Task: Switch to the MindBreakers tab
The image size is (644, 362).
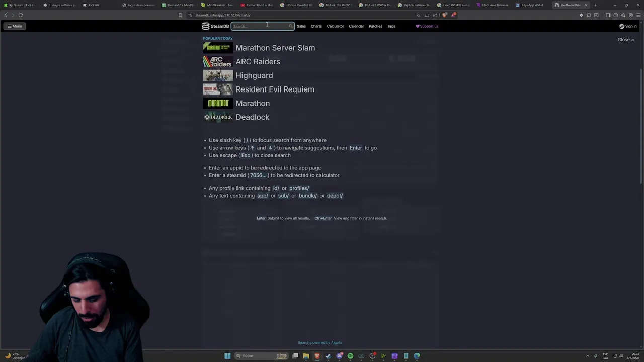Action: point(218,5)
